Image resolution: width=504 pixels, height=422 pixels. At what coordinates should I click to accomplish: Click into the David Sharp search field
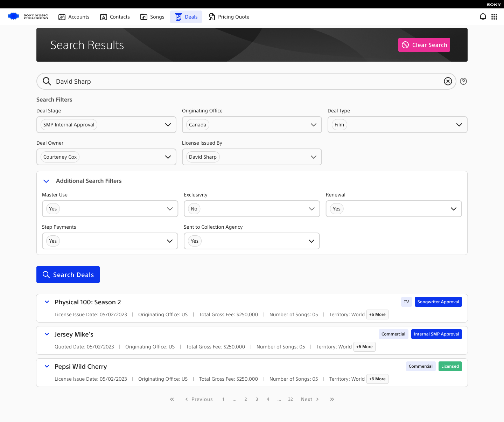pos(246,81)
